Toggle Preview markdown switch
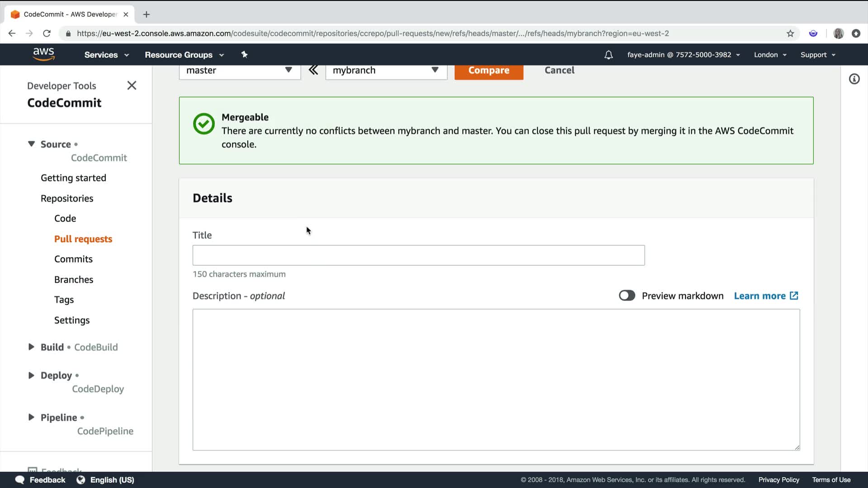 [627, 296]
